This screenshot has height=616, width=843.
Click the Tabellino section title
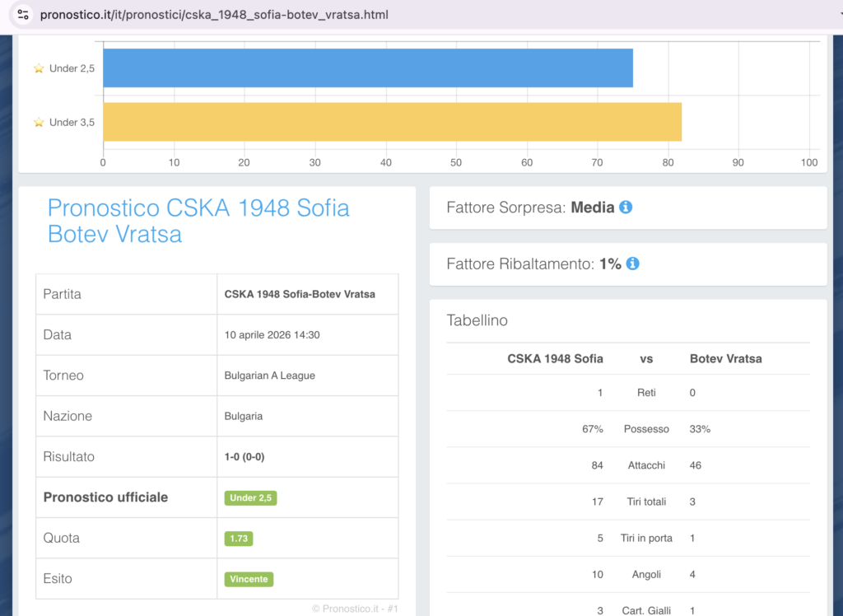pos(477,320)
